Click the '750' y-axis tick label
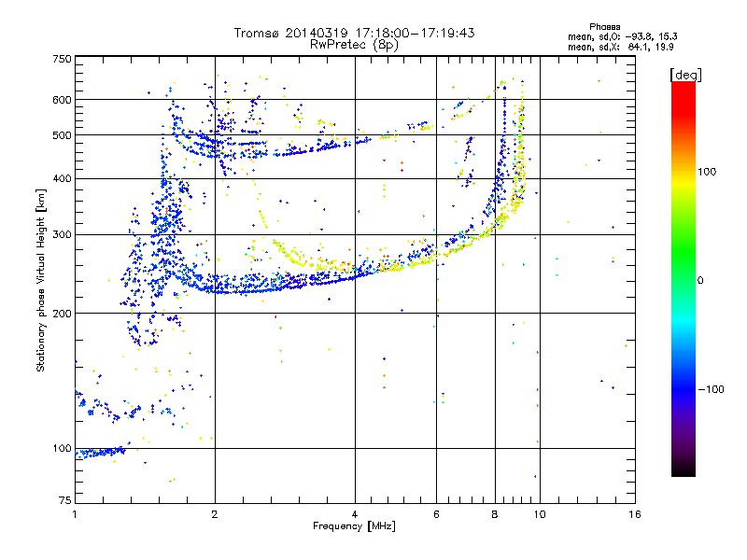 [x=62, y=59]
